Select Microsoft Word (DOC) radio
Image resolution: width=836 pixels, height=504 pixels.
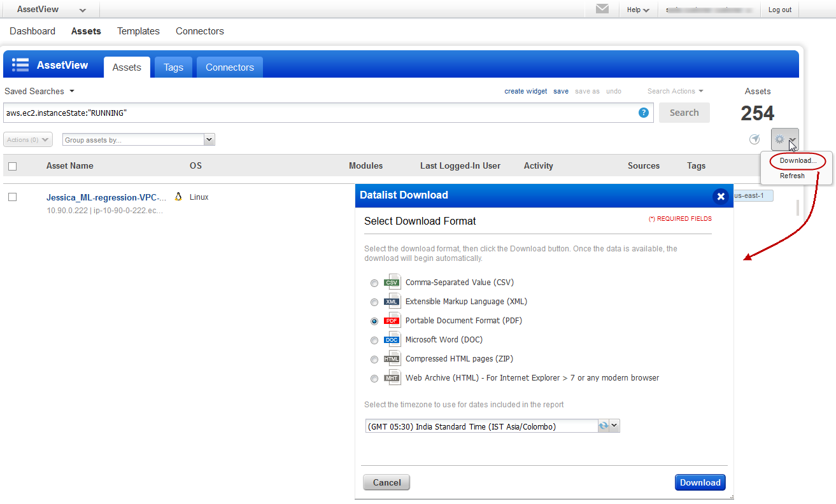click(374, 340)
